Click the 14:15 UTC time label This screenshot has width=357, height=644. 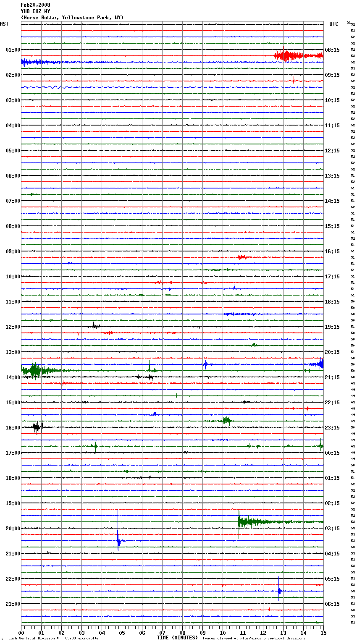tap(332, 201)
